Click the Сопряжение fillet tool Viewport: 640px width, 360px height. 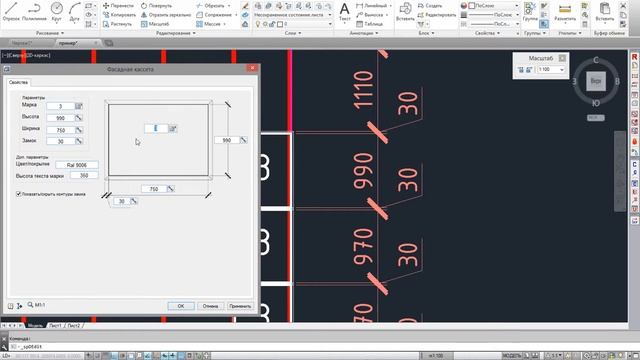(x=214, y=15)
